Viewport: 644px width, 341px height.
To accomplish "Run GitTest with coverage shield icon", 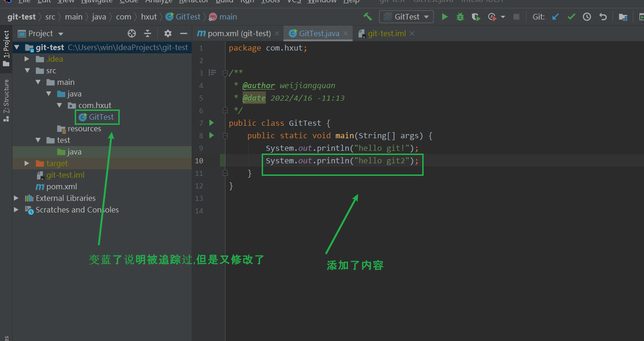I will coord(476,17).
